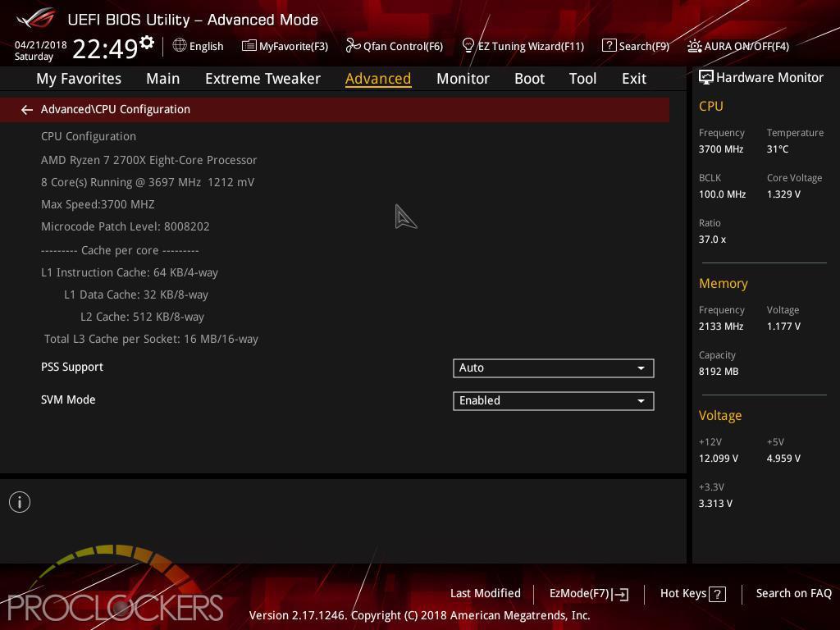Image resolution: width=840 pixels, height=630 pixels.
Task: Click the Search question mark box icon
Action: [609, 45]
